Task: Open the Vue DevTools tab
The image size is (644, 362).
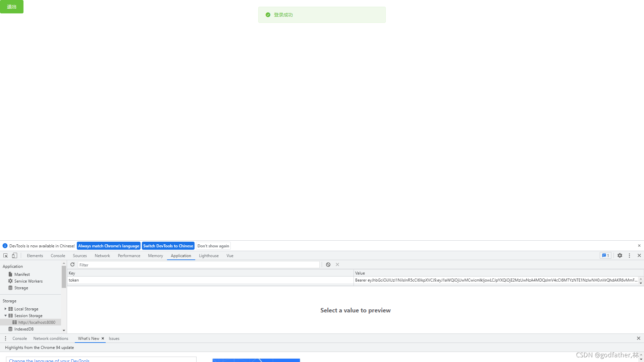Action: [230, 255]
